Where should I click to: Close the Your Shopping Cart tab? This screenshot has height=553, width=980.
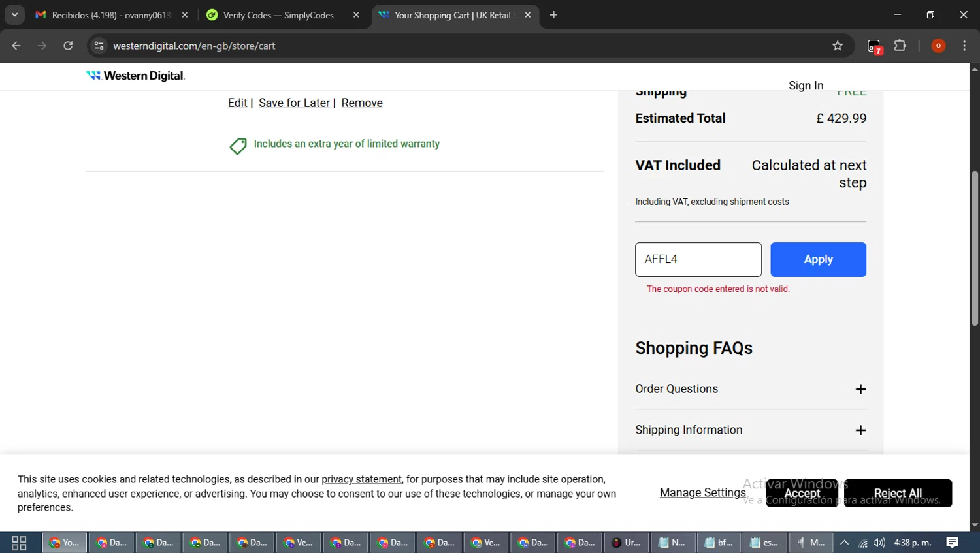(x=527, y=14)
